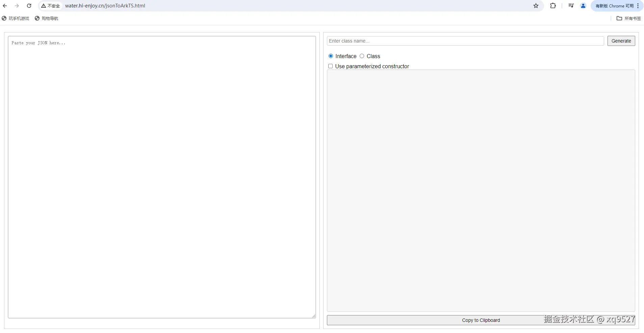Open the media controls icon in toolbar

tap(571, 6)
